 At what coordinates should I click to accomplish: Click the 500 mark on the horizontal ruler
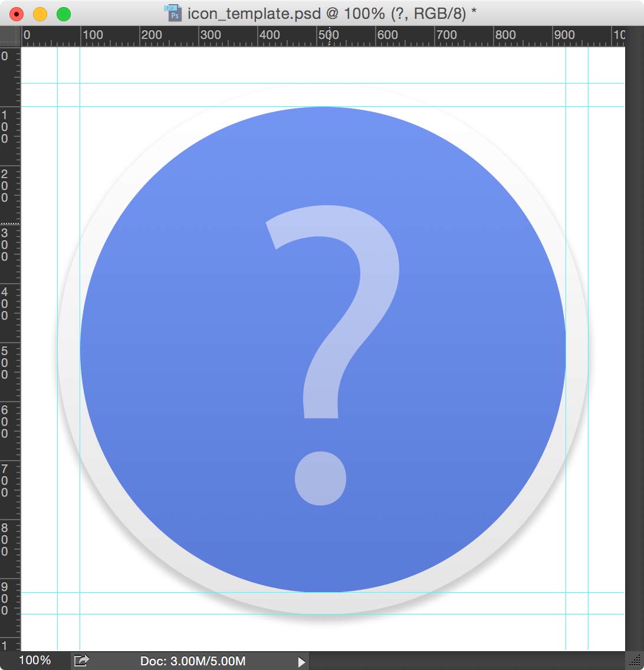tap(328, 35)
